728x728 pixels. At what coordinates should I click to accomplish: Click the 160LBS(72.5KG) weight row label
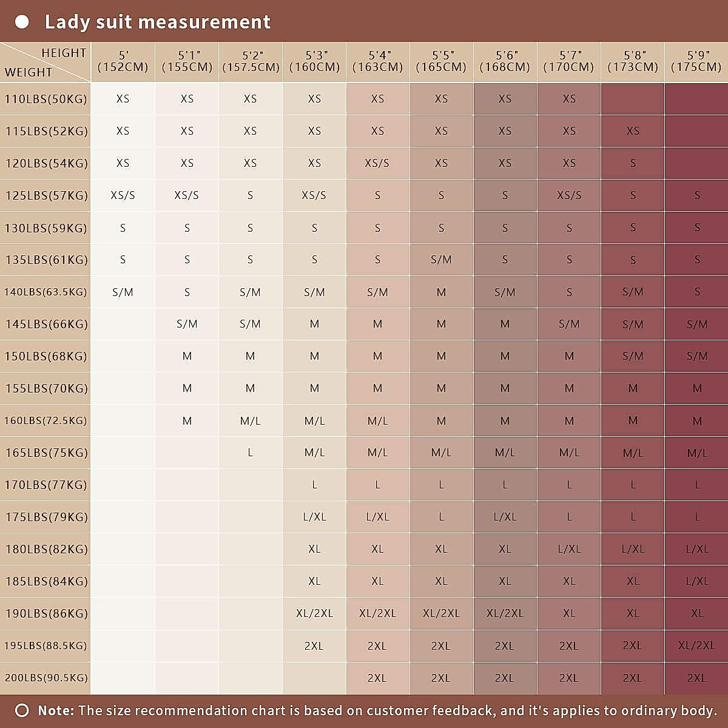click(45, 420)
